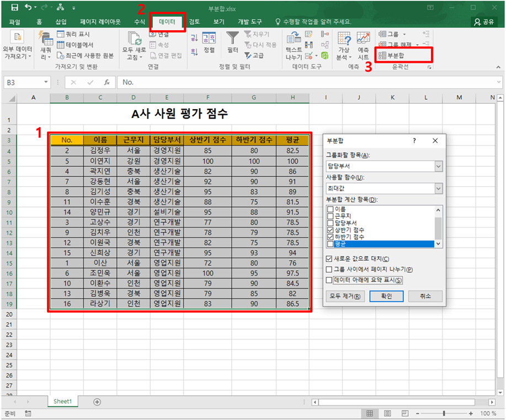Click the 최근에 사용한 원본 icon
Image resolution: width=506 pixels, height=420 pixels.
60,56
